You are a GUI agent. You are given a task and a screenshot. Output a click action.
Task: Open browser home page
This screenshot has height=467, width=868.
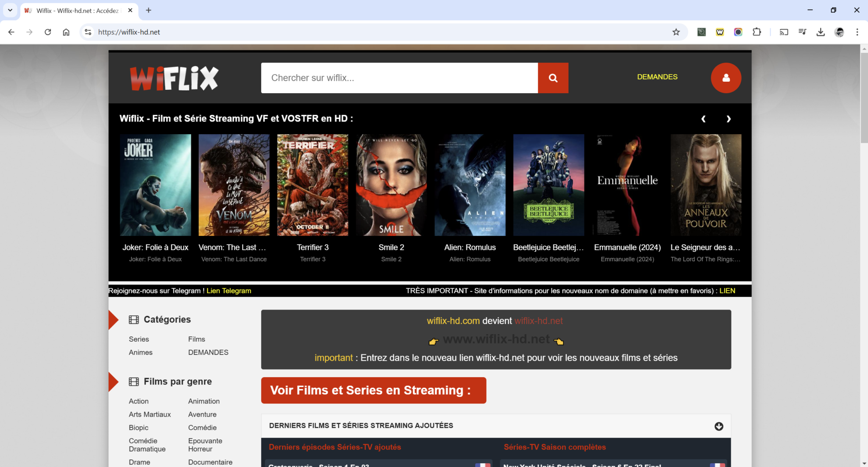point(66,32)
